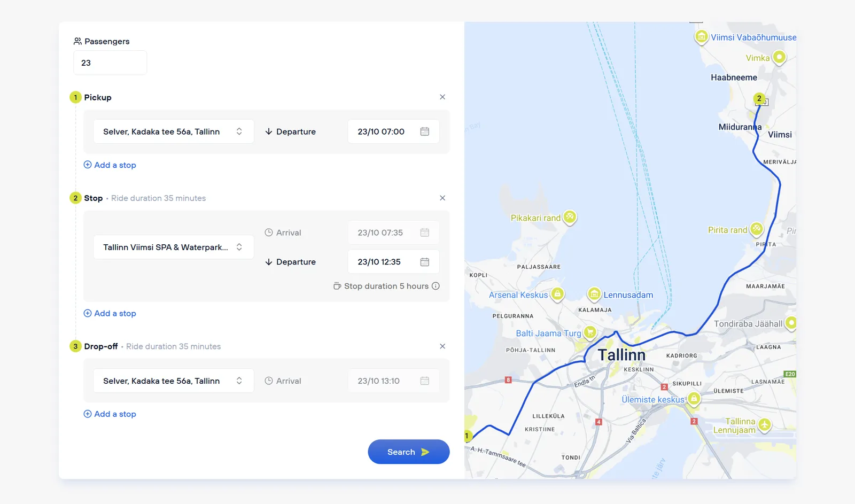The width and height of the screenshot is (855, 504).
Task: Click the Search button
Action: 409,452
